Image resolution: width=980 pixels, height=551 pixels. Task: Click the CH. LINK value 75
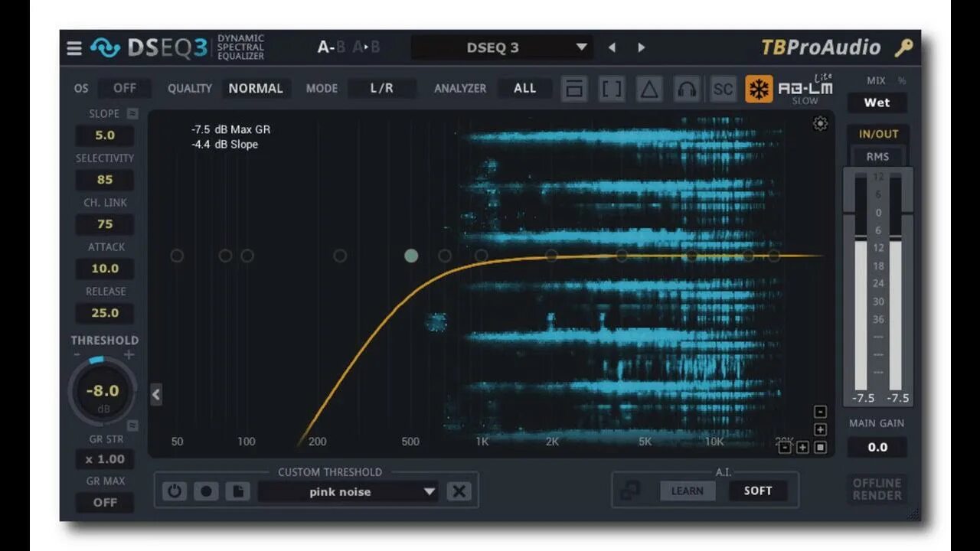[x=105, y=224]
